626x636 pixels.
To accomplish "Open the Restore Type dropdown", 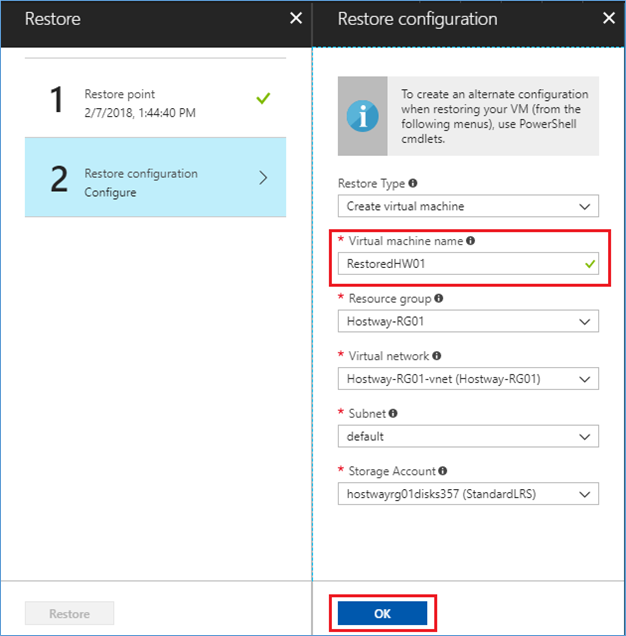I will [x=468, y=206].
